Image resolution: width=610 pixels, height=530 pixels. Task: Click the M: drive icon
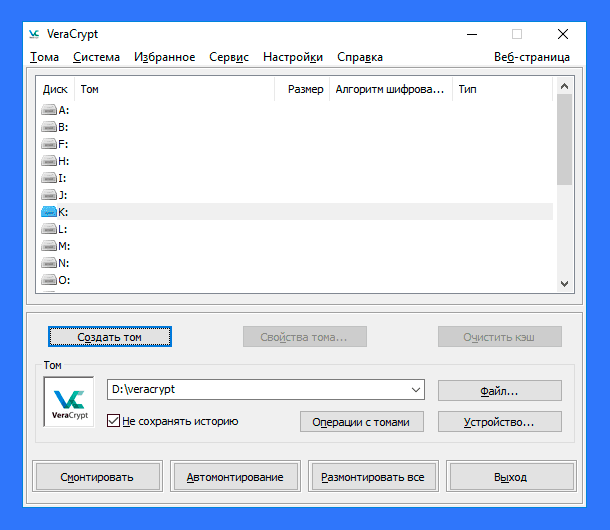point(49,246)
